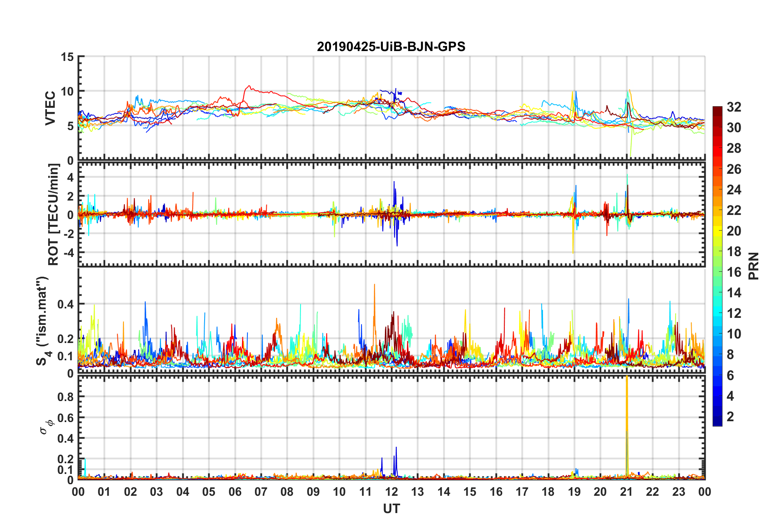Click ROT panel y-tick -4
Image resolution: width=783 pixels, height=532 pixels.
[68, 252]
